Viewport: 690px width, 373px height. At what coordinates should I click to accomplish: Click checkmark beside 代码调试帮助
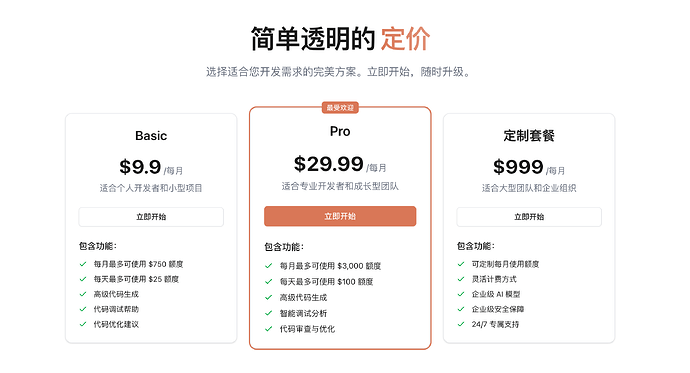[x=83, y=309]
